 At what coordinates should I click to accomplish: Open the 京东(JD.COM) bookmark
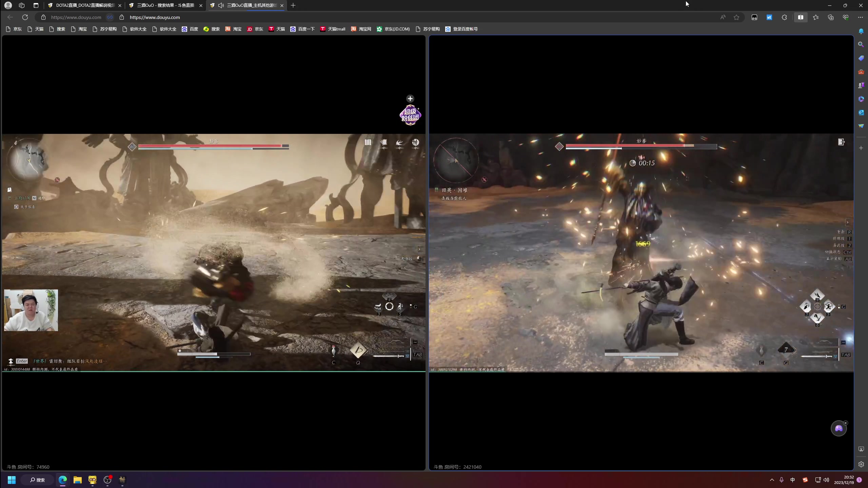click(x=393, y=29)
